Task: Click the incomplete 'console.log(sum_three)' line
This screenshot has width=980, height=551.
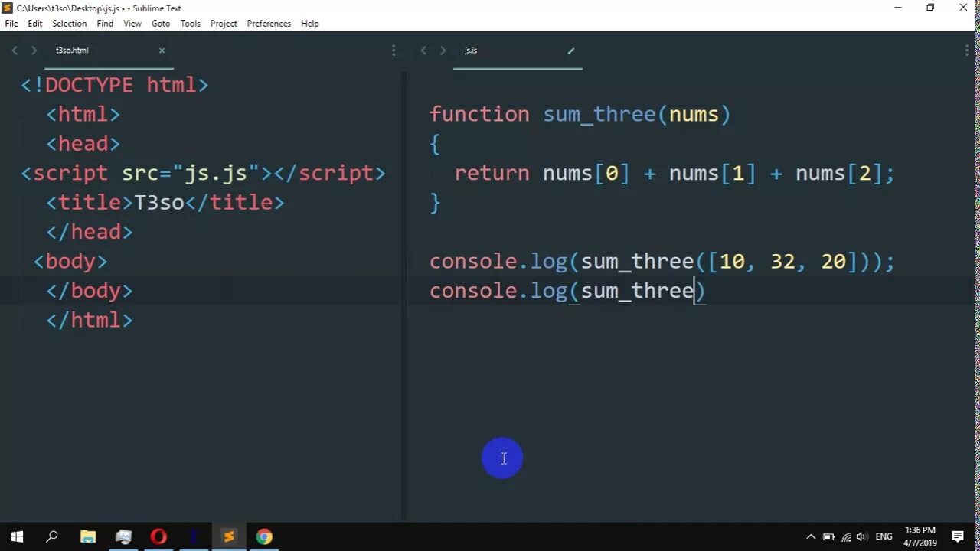Action: [x=568, y=291]
